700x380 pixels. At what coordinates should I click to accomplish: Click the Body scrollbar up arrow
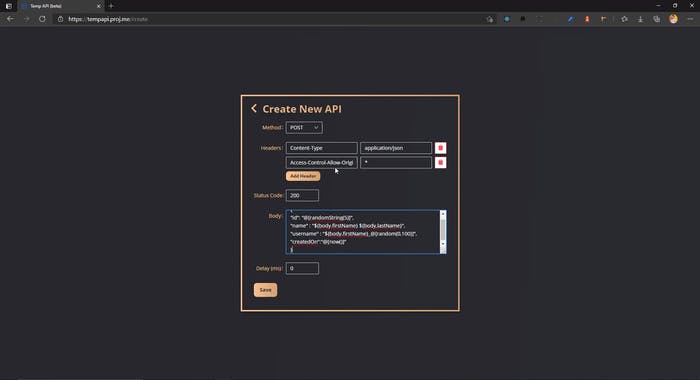point(443,214)
